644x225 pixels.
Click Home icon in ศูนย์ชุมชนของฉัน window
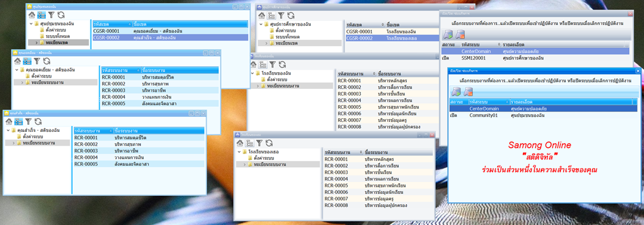point(32,15)
